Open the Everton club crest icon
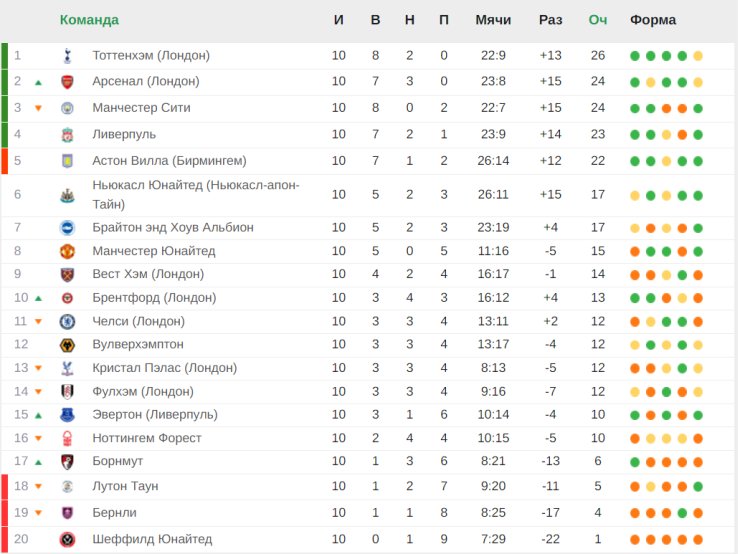 click(x=67, y=415)
